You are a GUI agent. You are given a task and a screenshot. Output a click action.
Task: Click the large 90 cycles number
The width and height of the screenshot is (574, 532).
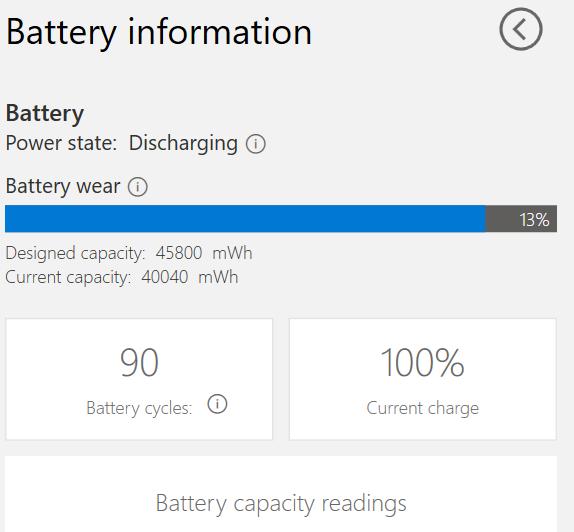139,362
